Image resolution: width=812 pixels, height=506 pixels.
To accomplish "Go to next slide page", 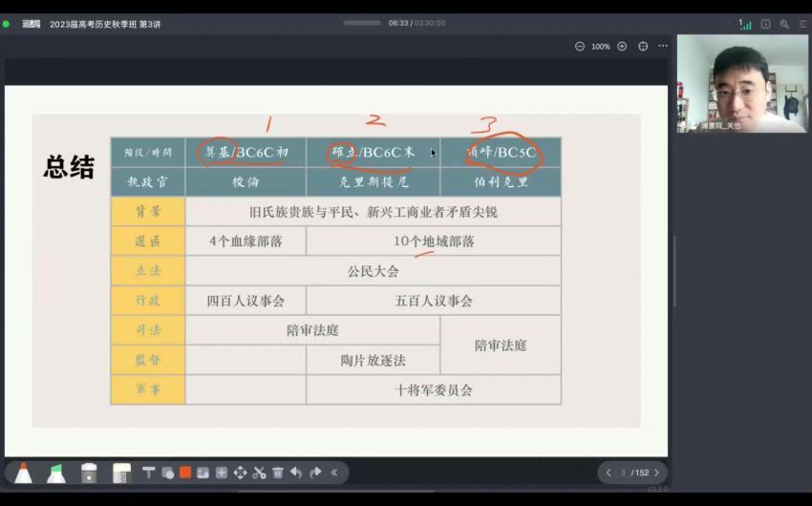I will coord(656,473).
